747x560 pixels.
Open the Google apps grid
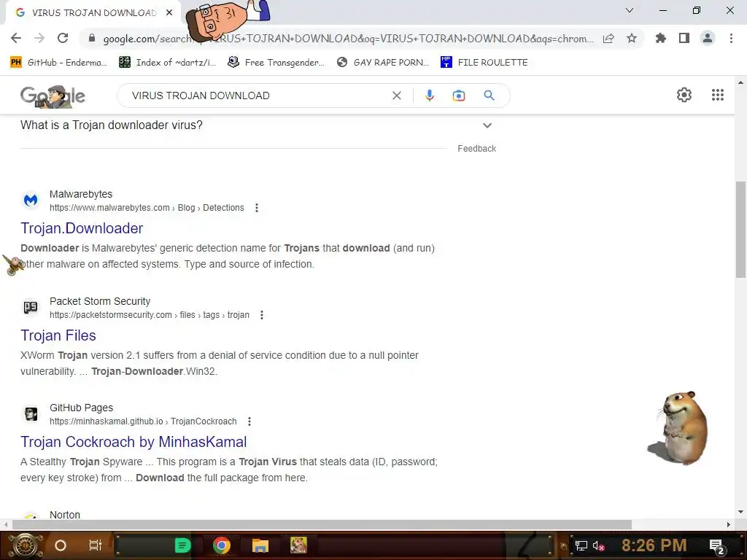pyautogui.click(x=718, y=95)
